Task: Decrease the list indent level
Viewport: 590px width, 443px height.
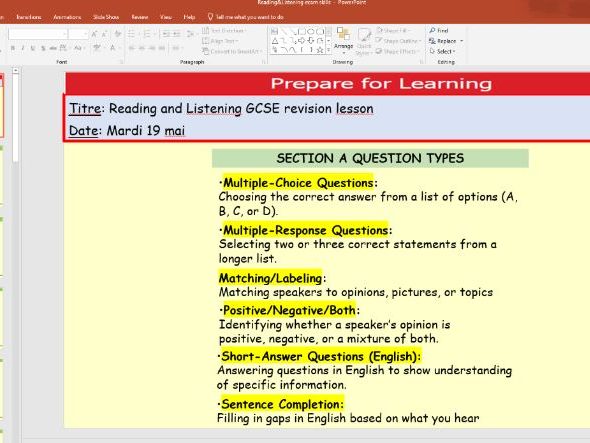Action: [166, 34]
